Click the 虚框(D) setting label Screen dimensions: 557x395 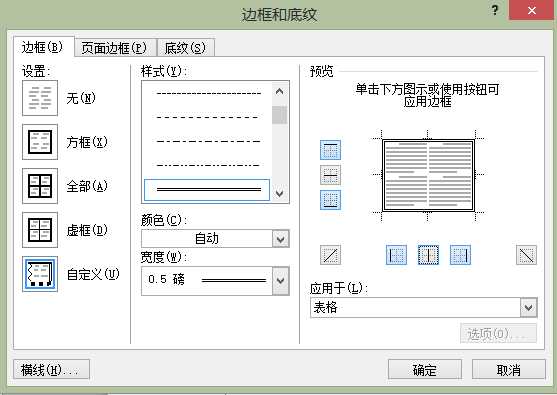click(x=87, y=230)
